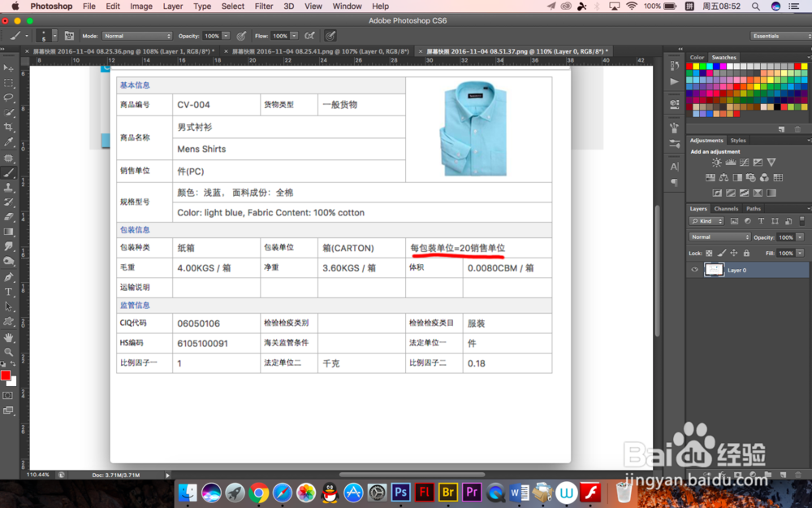
Task: Toggle lock position
Action: pyautogui.click(x=734, y=253)
